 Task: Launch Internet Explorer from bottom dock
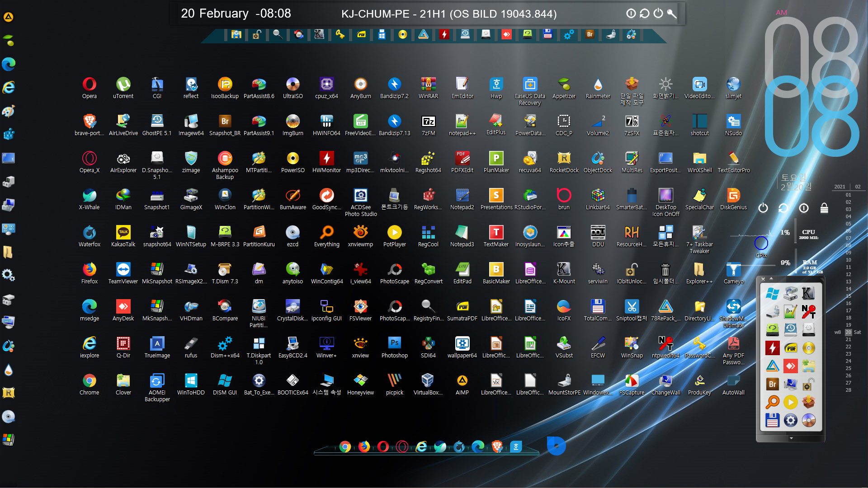click(x=421, y=447)
